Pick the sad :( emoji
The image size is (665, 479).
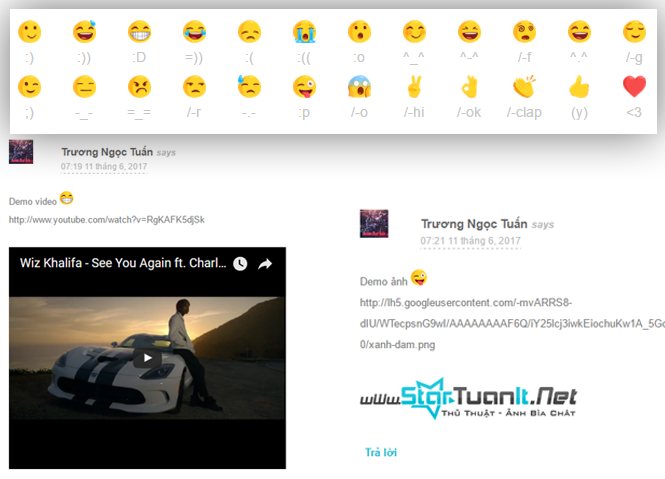(249, 32)
